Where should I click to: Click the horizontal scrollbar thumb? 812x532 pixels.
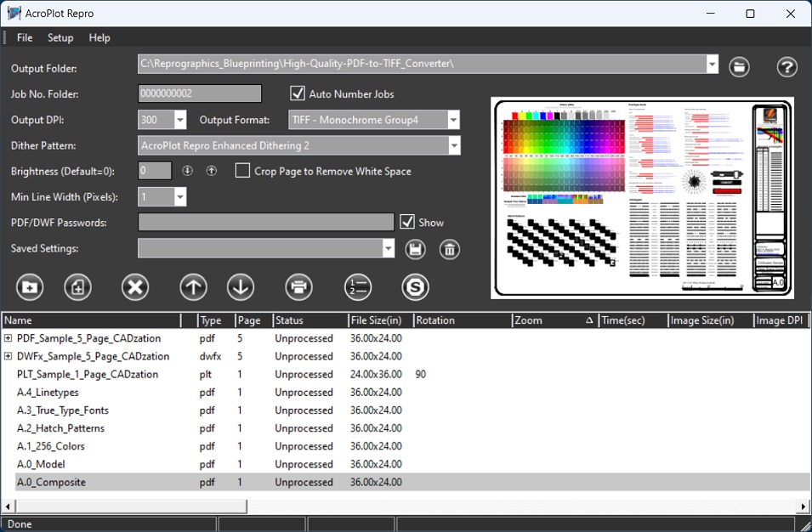(132, 507)
